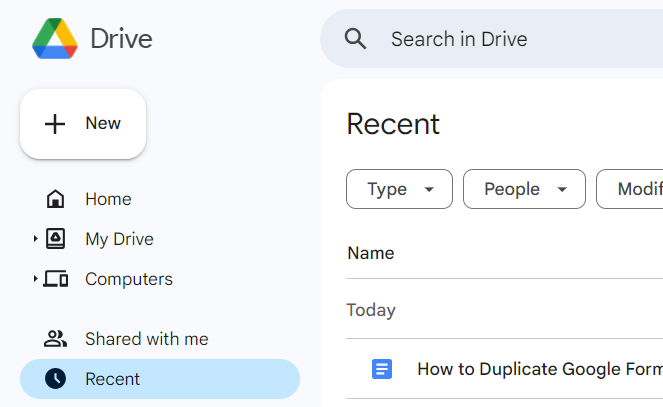Open the How to Duplicate Google Form document
663x407 pixels.
539,369
